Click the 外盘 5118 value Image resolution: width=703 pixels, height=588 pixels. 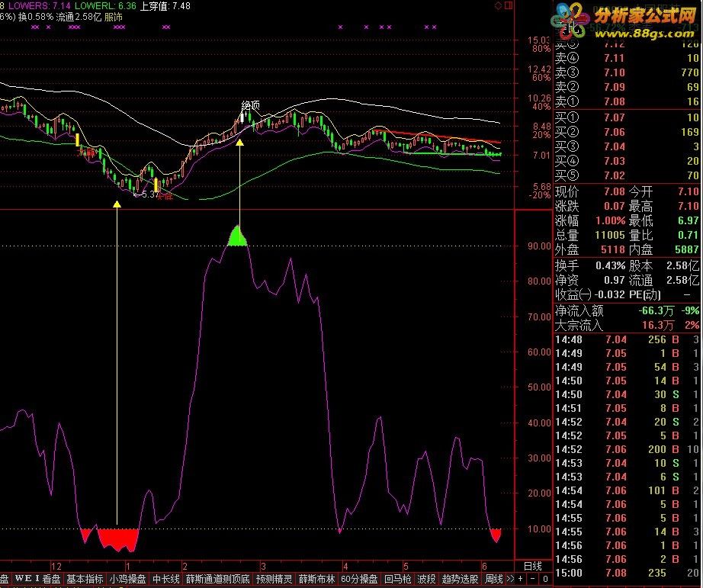tap(612, 249)
